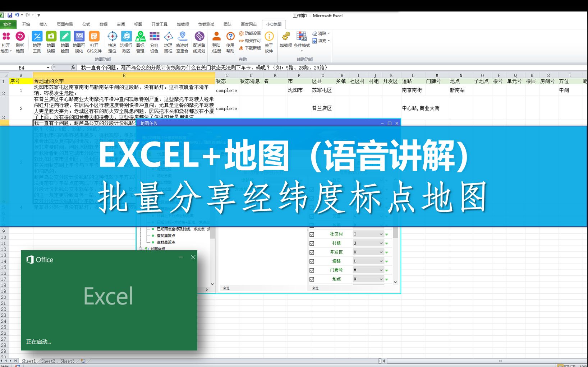Switch to the 开始 Home tab
This screenshot has height=367, width=588.
(x=26, y=24)
